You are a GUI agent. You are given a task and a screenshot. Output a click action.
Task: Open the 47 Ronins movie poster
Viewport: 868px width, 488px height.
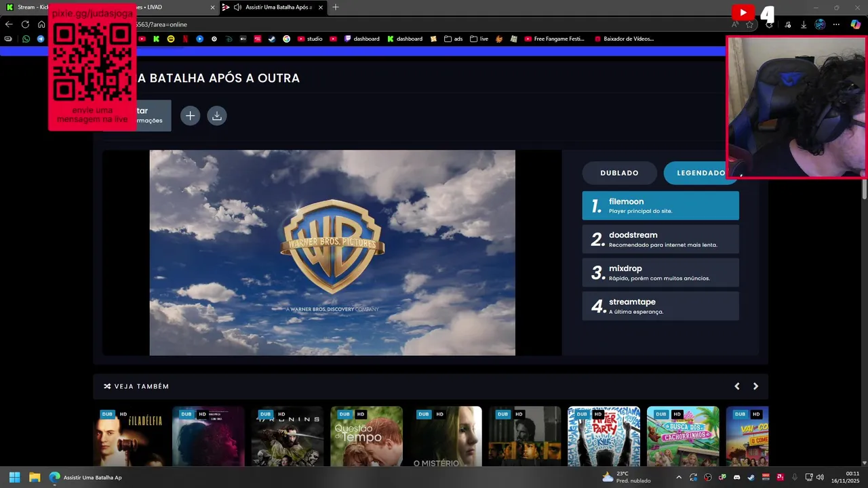pos(288,436)
